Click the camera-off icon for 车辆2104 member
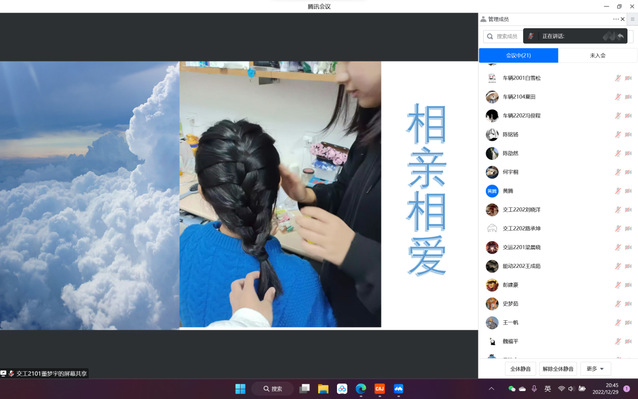The image size is (638, 399). (x=628, y=97)
